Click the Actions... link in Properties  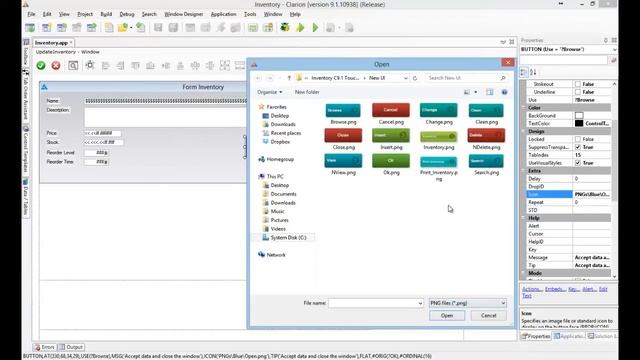coord(532,289)
